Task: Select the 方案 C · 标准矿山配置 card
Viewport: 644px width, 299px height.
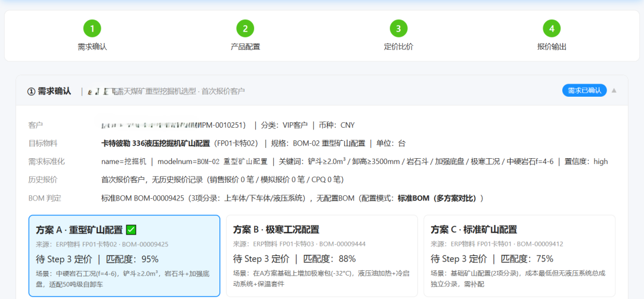Action: click(x=519, y=255)
